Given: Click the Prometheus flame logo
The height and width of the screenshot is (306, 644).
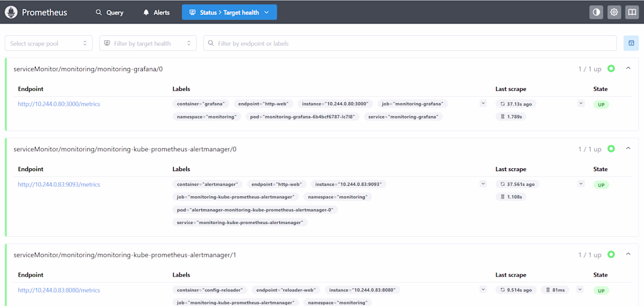Looking at the screenshot, I should tap(11, 12).
